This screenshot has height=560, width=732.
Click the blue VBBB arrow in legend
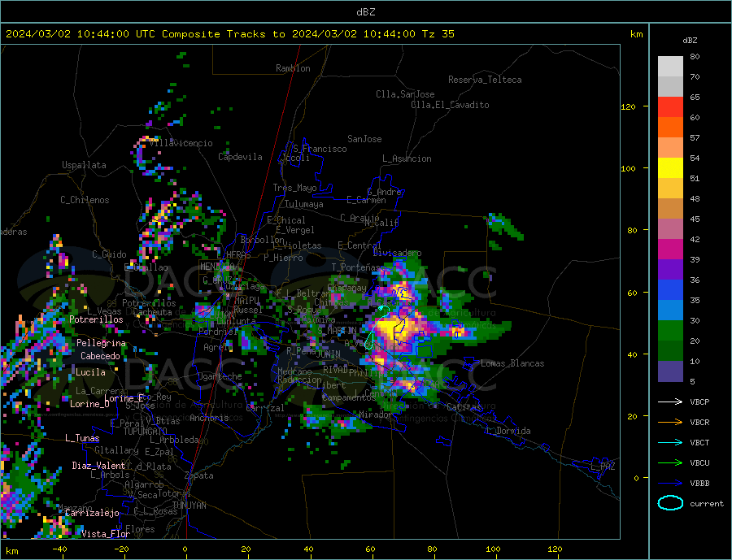(670, 484)
